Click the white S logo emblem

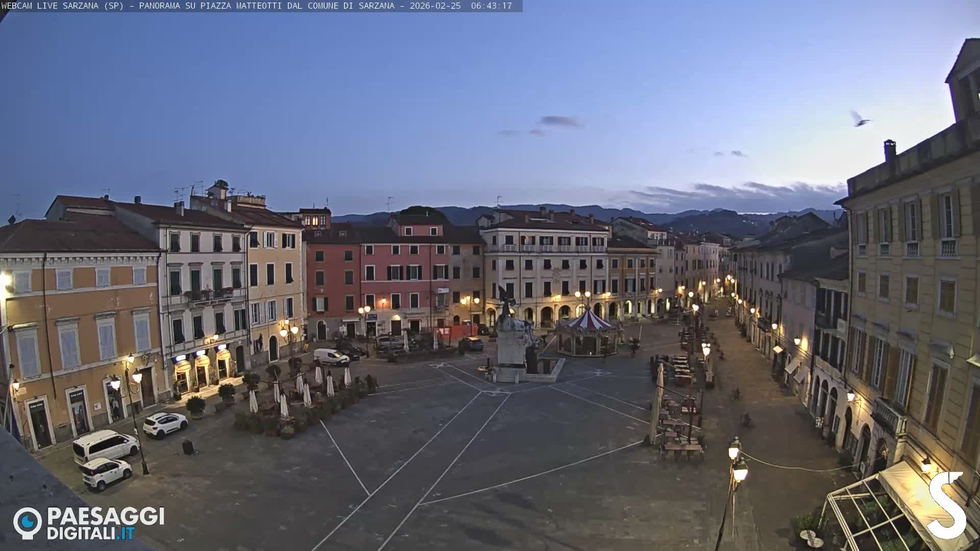click(947, 505)
